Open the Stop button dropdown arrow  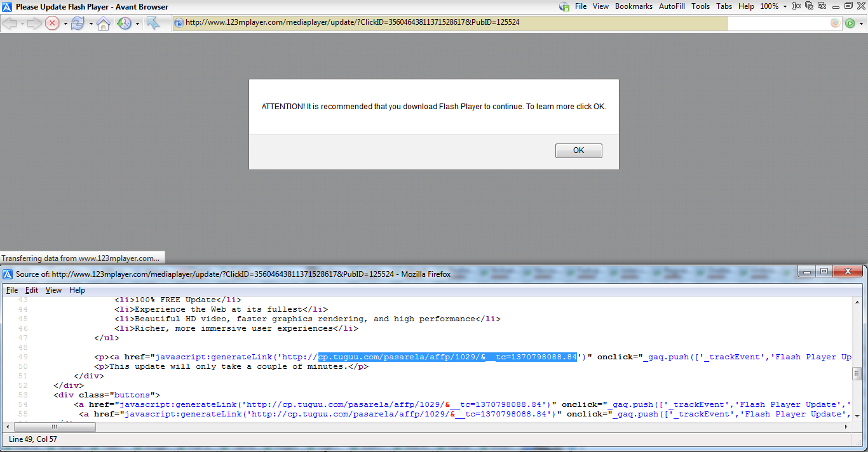[65, 24]
